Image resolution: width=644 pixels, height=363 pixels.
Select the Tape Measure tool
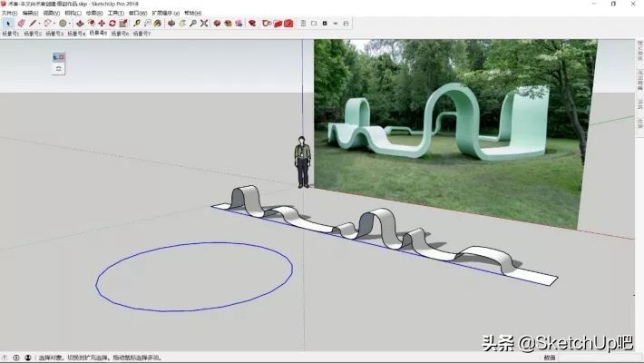(x=137, y=24)
